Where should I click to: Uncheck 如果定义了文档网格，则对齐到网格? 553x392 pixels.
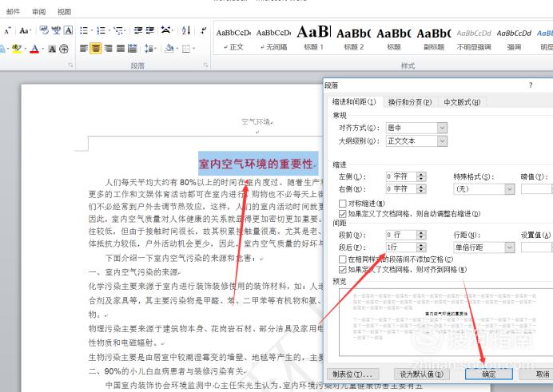[342, 269]
